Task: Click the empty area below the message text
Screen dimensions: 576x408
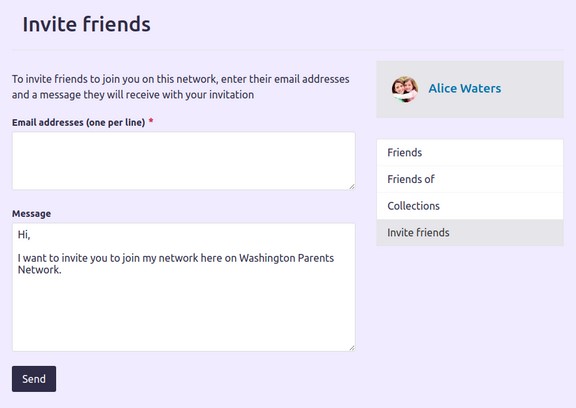Action: 184,312
